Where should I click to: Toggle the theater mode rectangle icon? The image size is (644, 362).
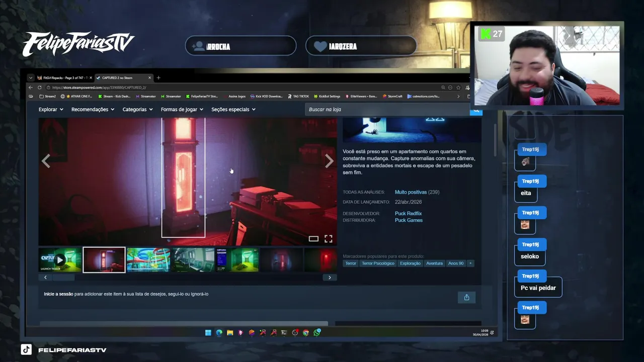pyautogui.click(x=313, y=239)
